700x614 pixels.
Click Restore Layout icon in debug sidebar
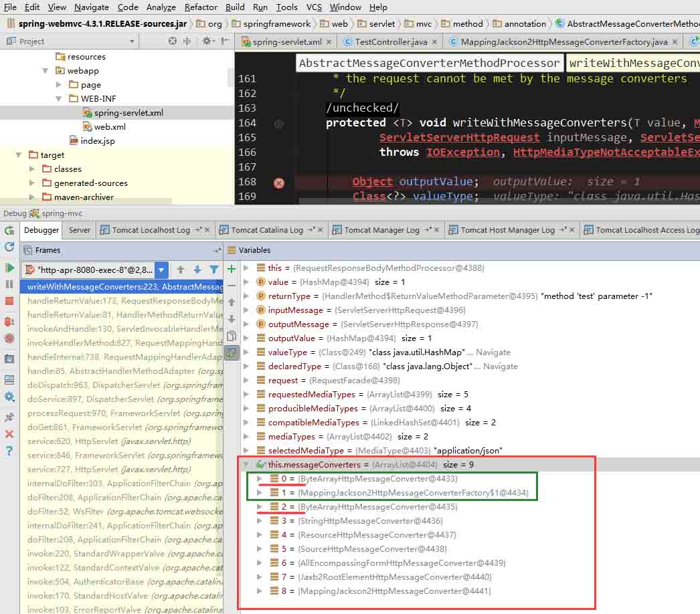pyautogui.click(x=9, y=380)
